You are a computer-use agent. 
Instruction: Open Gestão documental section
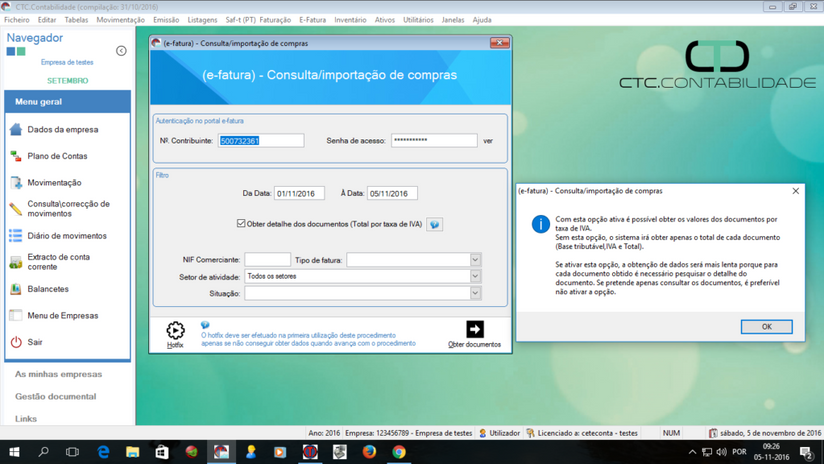coord(56,396)
